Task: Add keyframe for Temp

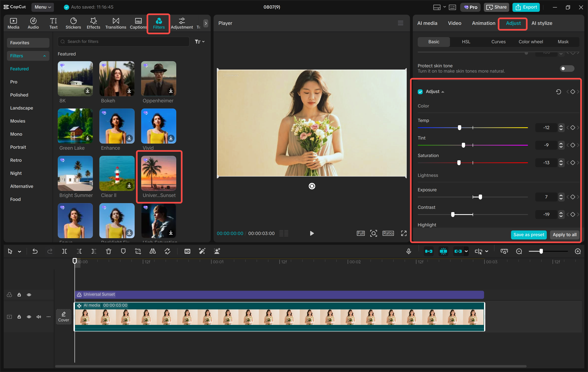Action: [x=573, y=128]
